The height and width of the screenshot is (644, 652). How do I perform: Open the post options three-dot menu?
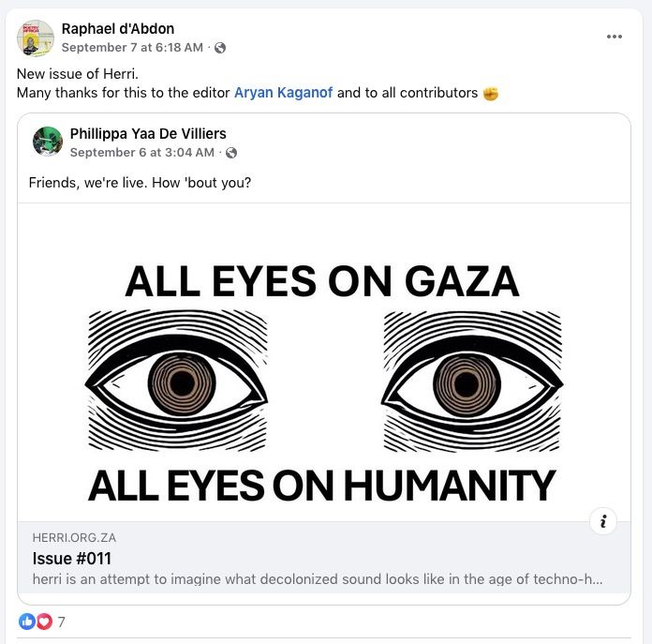coord(615,37)
